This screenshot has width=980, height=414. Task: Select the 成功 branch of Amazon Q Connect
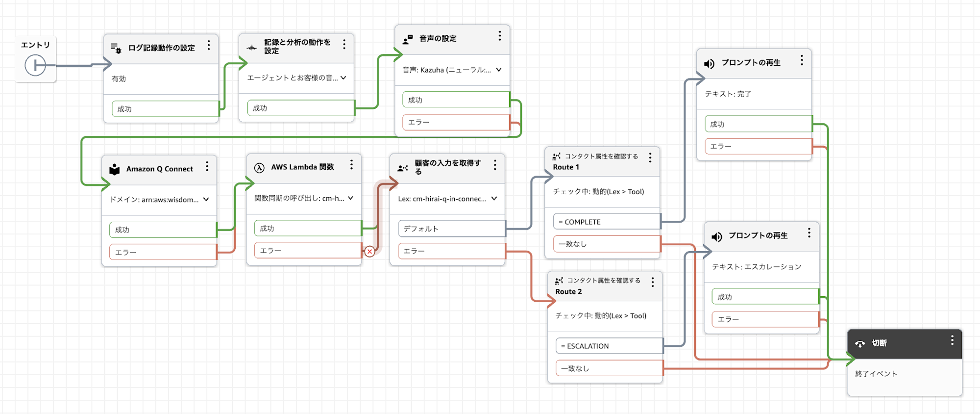click(163, 230)
